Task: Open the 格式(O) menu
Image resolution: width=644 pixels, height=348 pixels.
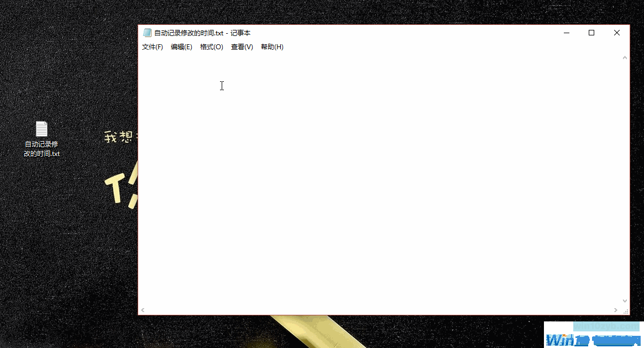Action: 212,47
